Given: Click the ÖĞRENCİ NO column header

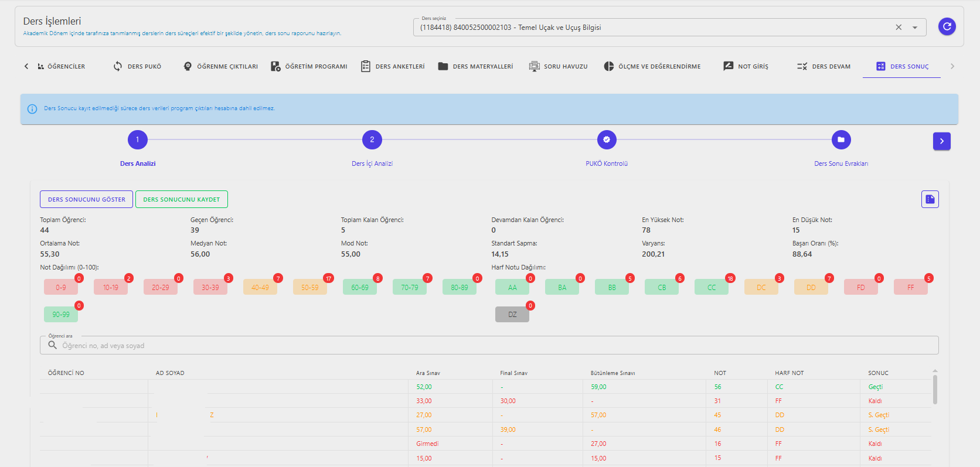Looking at the screenshot, I should pyautogui.click(x=66, y=373).
